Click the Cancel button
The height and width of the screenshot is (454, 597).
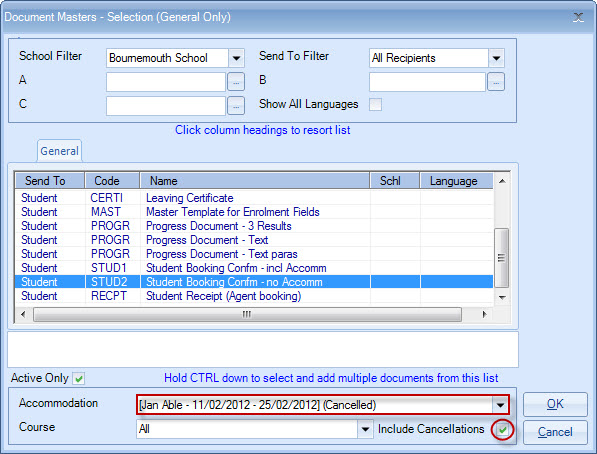point(555,432)
